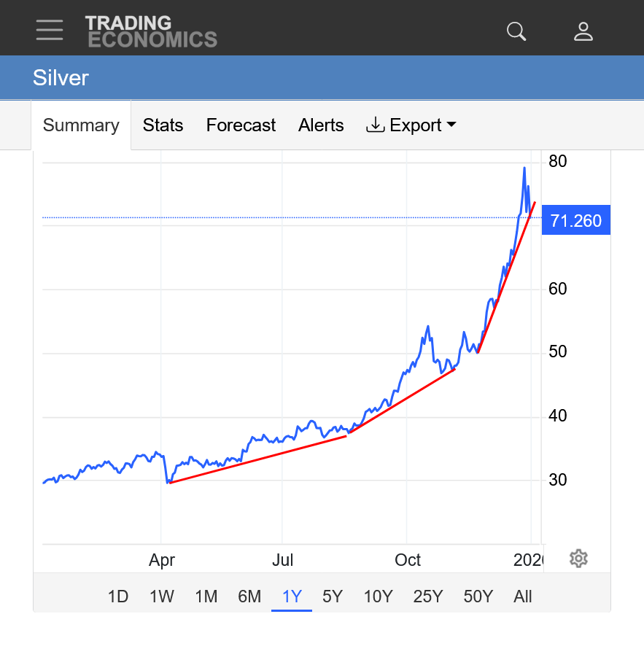Expand the Export dropdown

click(411, 125)
